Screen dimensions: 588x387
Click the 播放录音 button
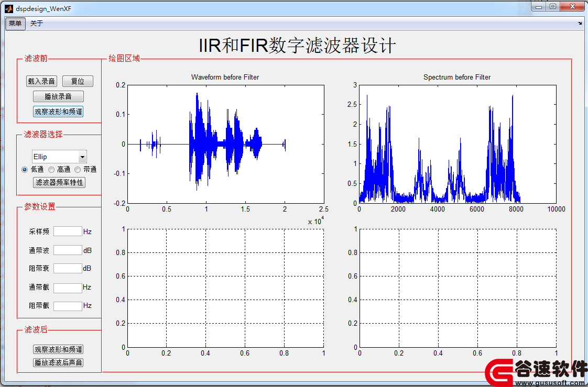click(x=58, y=96)
